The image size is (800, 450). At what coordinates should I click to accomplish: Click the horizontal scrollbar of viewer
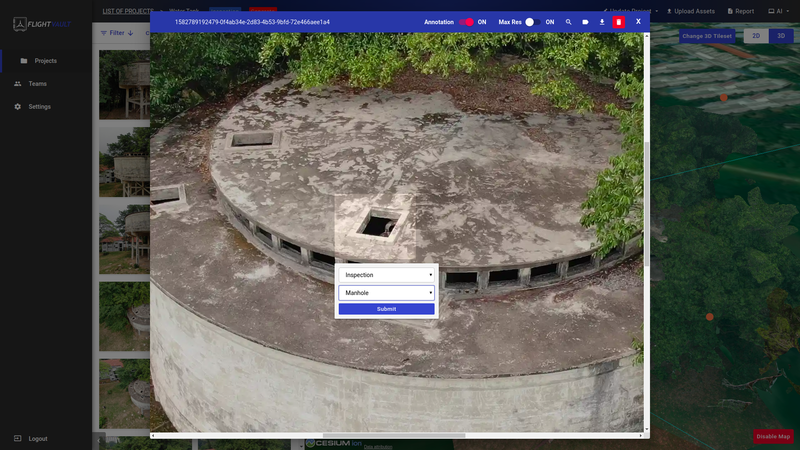(394, 436)
